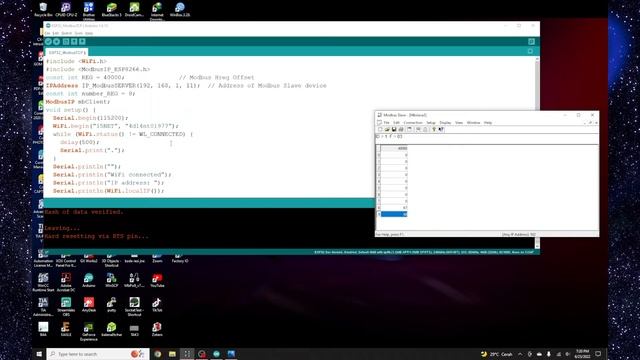640x360 pixels.
Task: Open Modbus Slave Connection menu
Action: point(413,122)
